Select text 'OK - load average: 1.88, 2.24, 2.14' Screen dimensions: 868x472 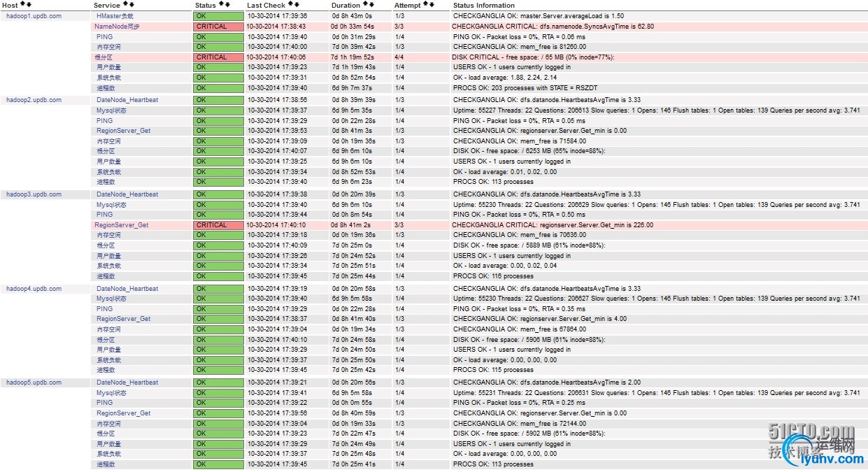505,78
